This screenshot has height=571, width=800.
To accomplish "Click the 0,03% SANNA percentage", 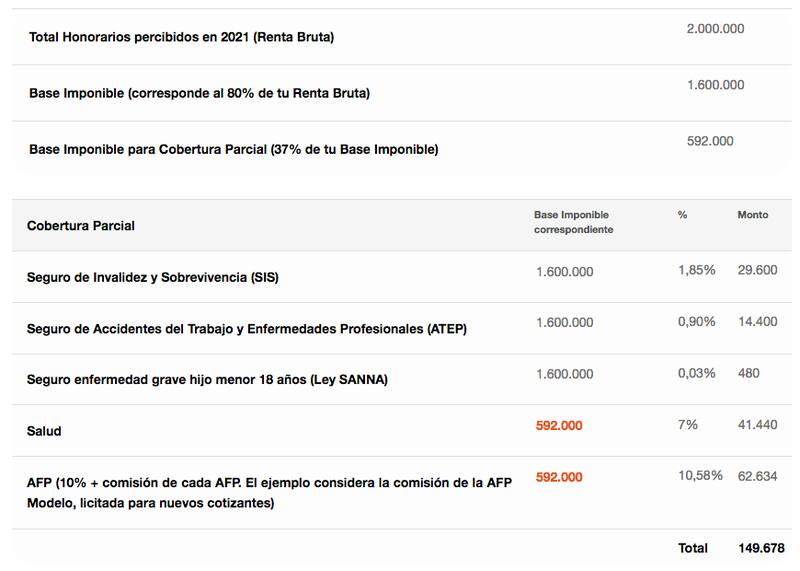I will click(x=696, y=373).
